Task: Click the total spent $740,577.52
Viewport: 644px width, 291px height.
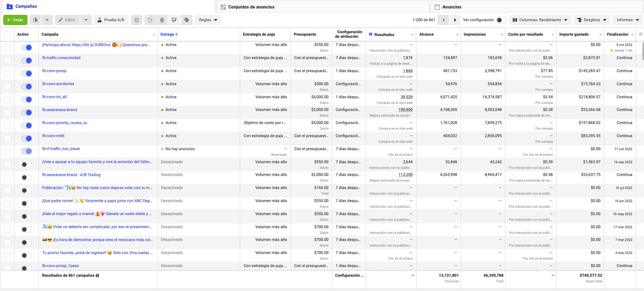Action: (591, 275)
